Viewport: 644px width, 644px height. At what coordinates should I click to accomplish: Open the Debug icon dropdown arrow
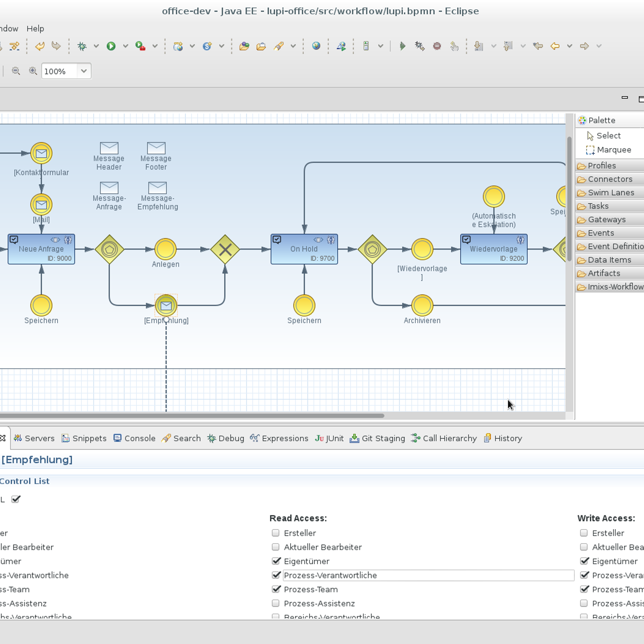(x=96, y=46)
